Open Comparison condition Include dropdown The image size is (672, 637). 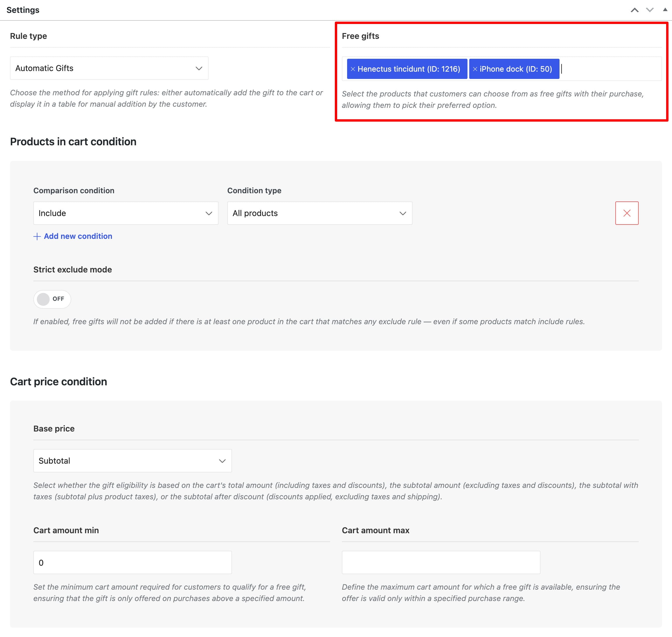[x=126, y=213]
